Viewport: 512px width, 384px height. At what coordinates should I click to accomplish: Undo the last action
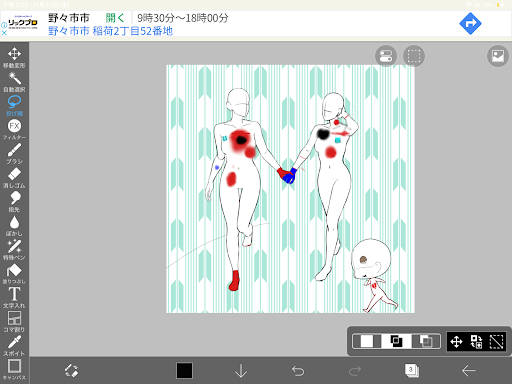click(298, 371)
